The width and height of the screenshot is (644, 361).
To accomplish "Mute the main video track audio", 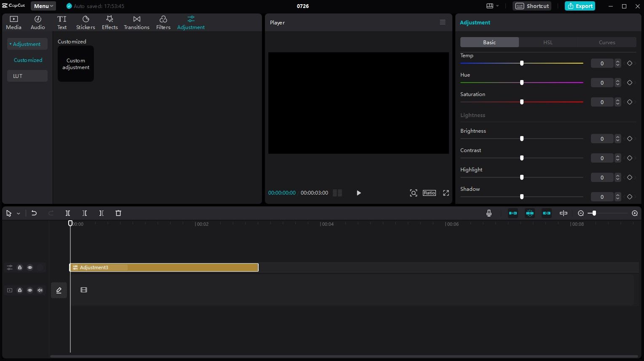I will [40, 290].
